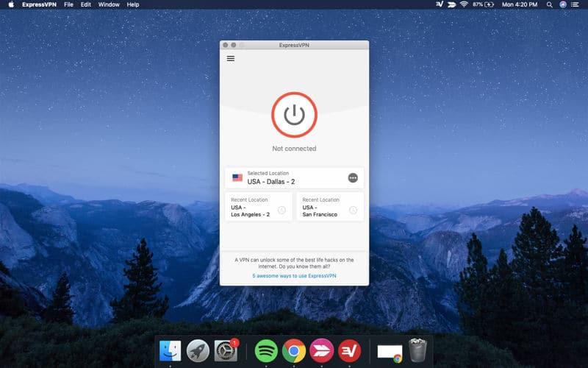
Task: Launch Google Chrome from the dock
Action: [x=294, y=351]
